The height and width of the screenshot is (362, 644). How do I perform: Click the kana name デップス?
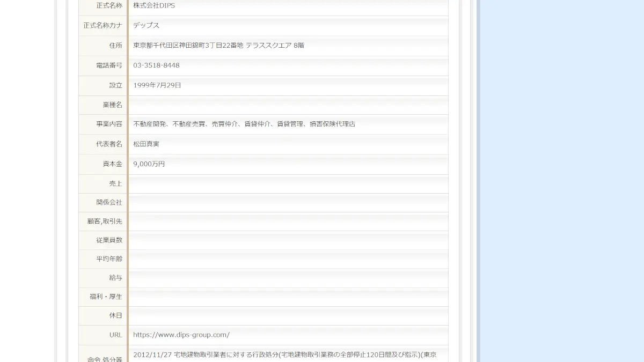pos(147,26)
